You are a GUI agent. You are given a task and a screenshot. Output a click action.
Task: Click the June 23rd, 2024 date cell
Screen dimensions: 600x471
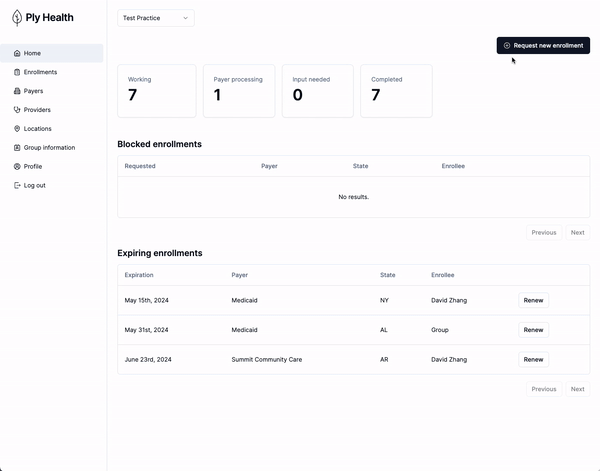click(148, 360)
